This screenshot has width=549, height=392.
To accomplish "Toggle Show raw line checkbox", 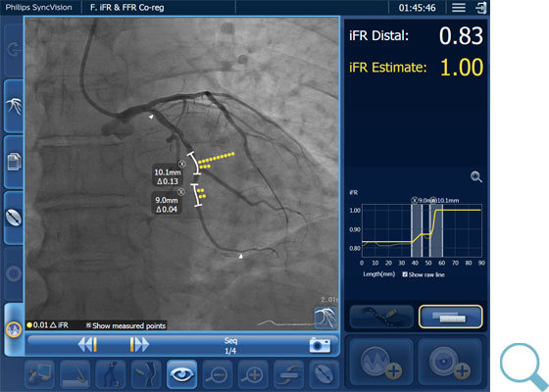I will click(x=405, y=274).
